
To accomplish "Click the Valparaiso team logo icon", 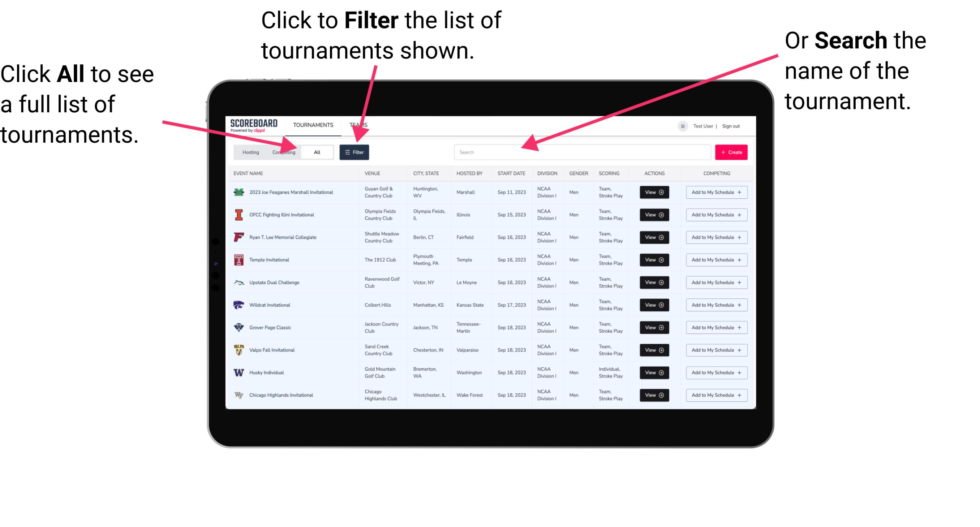I will point(240,350).
